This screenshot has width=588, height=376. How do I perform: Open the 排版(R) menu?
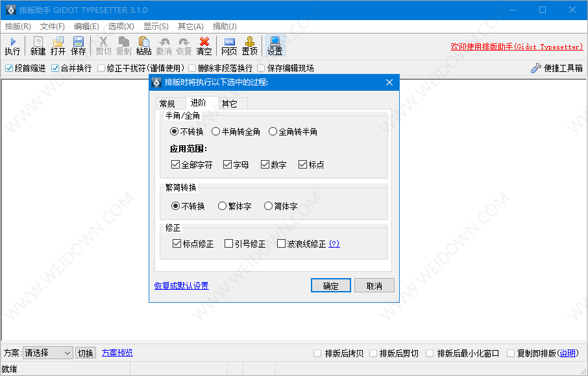[x=18, y=27]
